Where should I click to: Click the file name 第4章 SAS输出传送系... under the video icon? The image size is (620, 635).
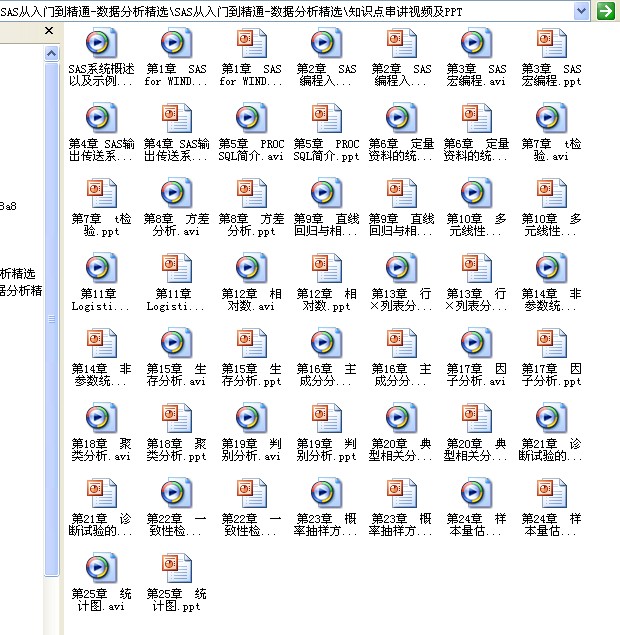[101, 150]
